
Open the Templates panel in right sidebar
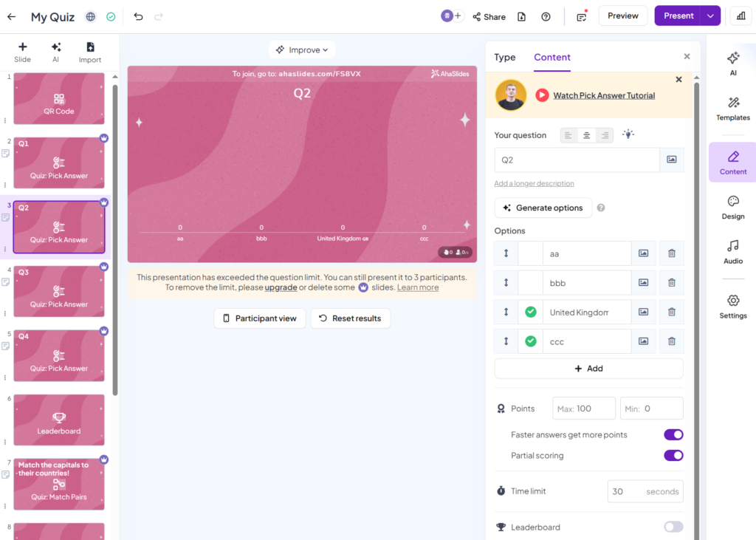click(732, 109)
